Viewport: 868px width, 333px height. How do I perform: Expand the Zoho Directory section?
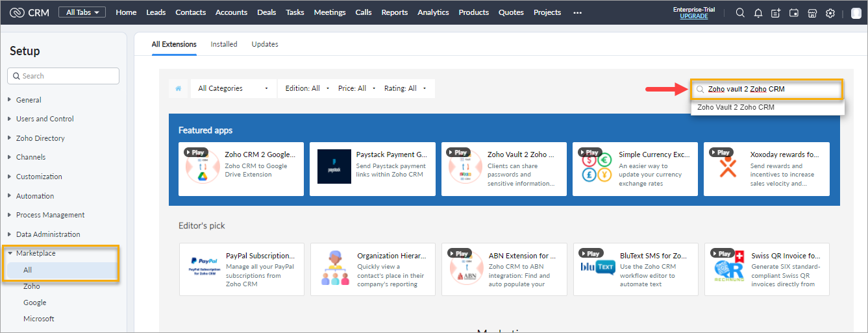tap(40, 138)
